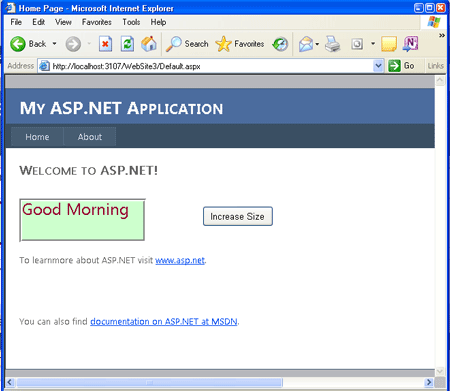Select the Home navigation tab
The width and height of the screenshot is (450, 391).
point(37,137)
